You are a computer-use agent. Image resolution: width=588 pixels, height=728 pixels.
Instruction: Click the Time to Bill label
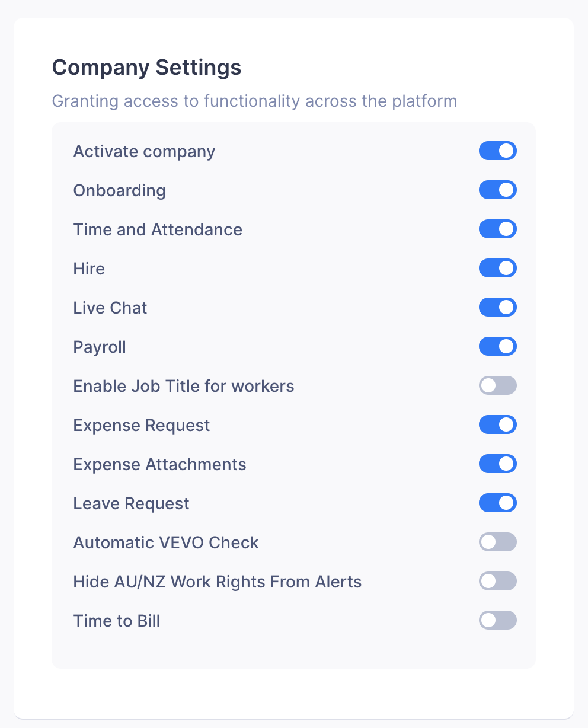click(x=117, y=621)
